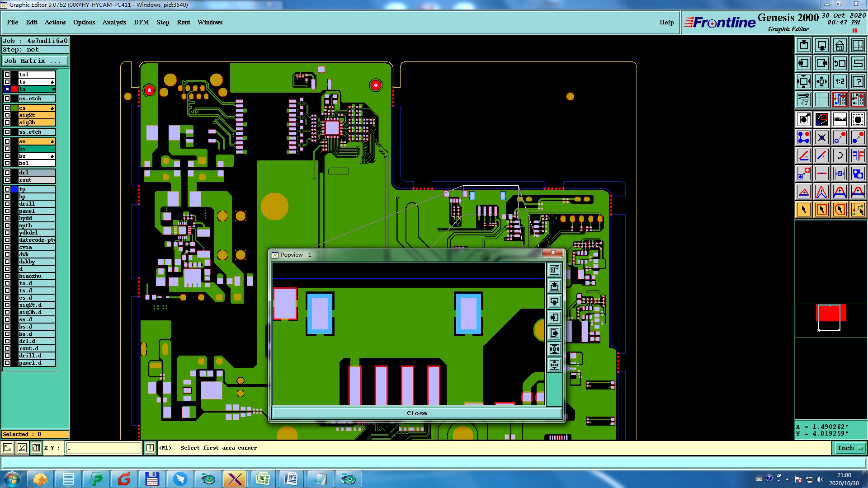The width and height of the screenshot is (868, 488).
Task: Open the wrench and palette settings icon
Action: point(803,99)
